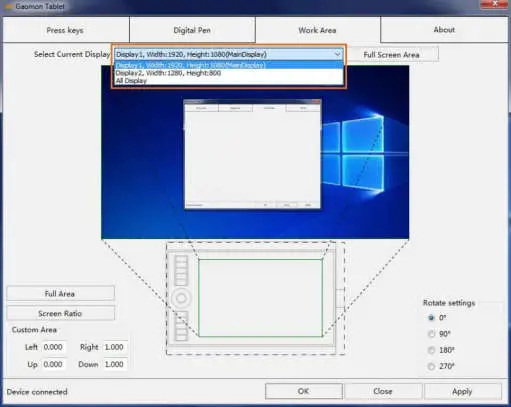Click the Gaomon Tablet title bar icon
The width and height of the screenshot is (511, 407).
9,6
